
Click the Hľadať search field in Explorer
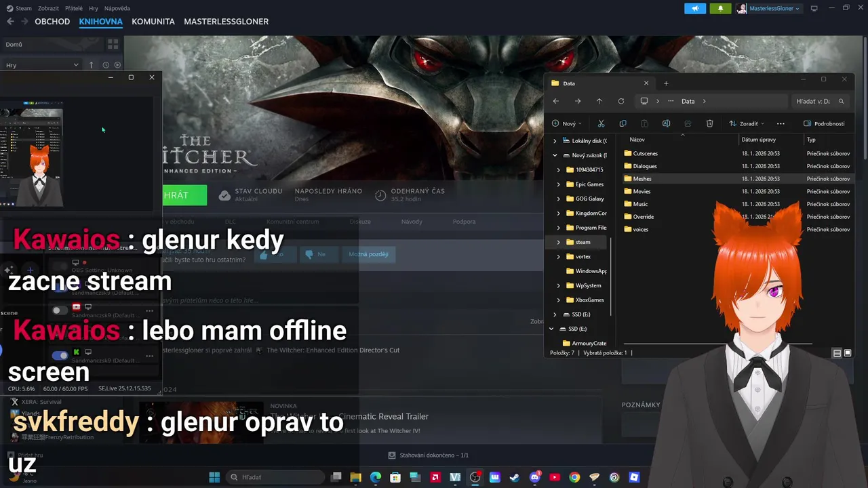[820, 101]
